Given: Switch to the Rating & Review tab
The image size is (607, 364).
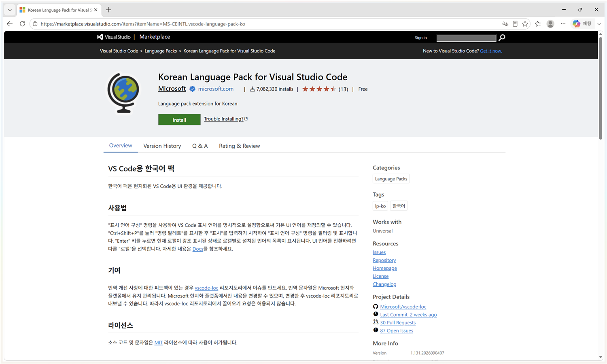Looking at the screenshot, I should (x=240, y=146).
